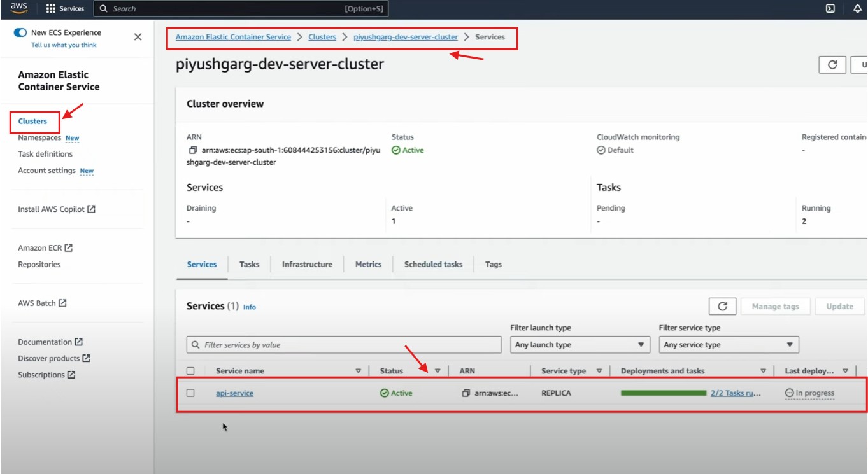This screenshot has width=868, height=474.
Task: Click the AWS logo icon
Action: pyautogui.click(x=19, y=8)
